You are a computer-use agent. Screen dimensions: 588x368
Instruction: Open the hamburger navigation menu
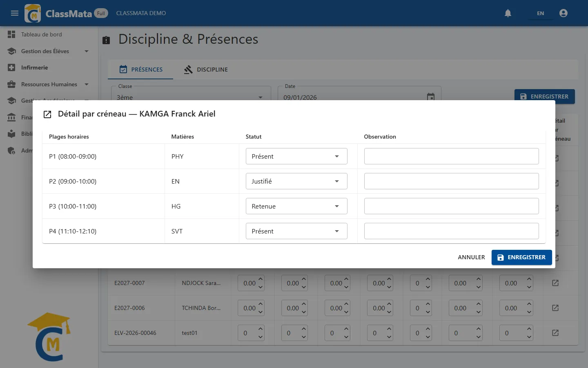coord(15,13)
